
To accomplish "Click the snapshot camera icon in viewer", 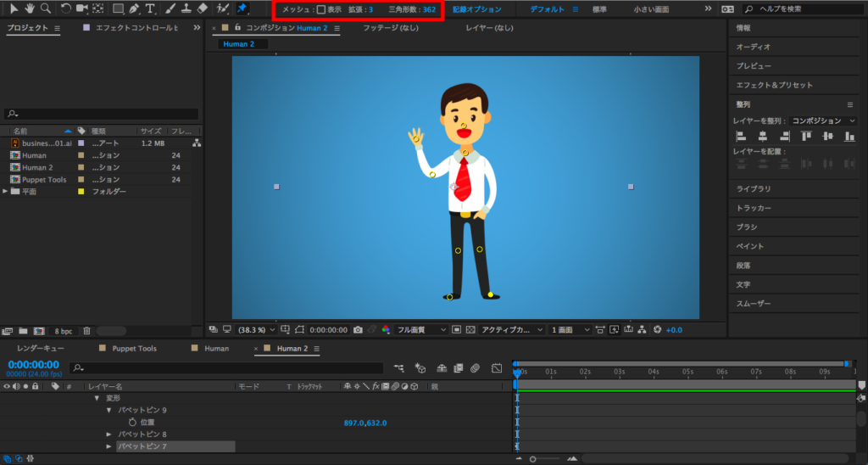I will pos(359,329).
